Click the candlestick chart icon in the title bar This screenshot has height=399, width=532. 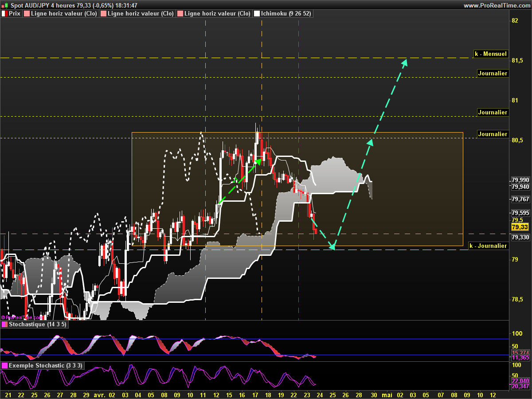tap(5, 5)
